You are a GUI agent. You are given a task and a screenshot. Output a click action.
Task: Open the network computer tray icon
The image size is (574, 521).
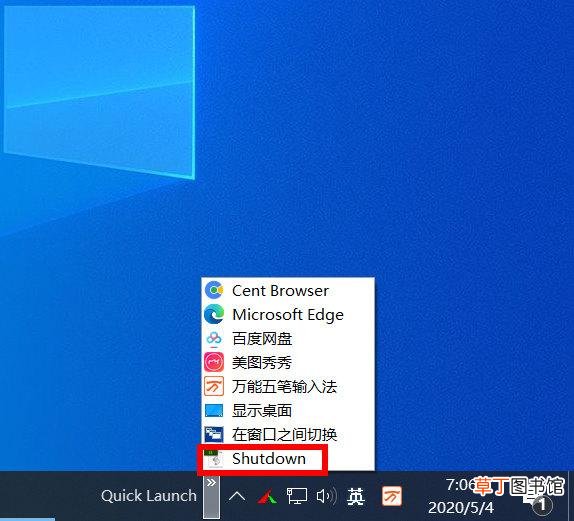point(297,496)
